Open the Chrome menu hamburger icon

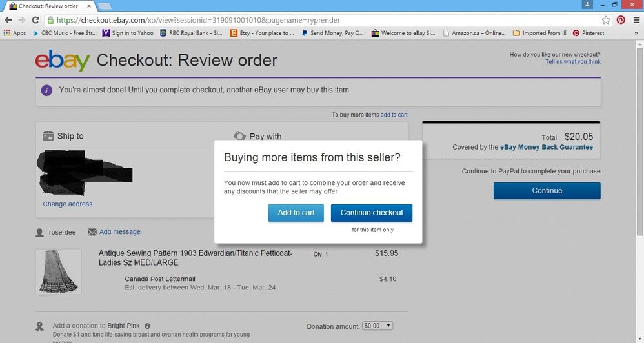[x=636, y=20]
